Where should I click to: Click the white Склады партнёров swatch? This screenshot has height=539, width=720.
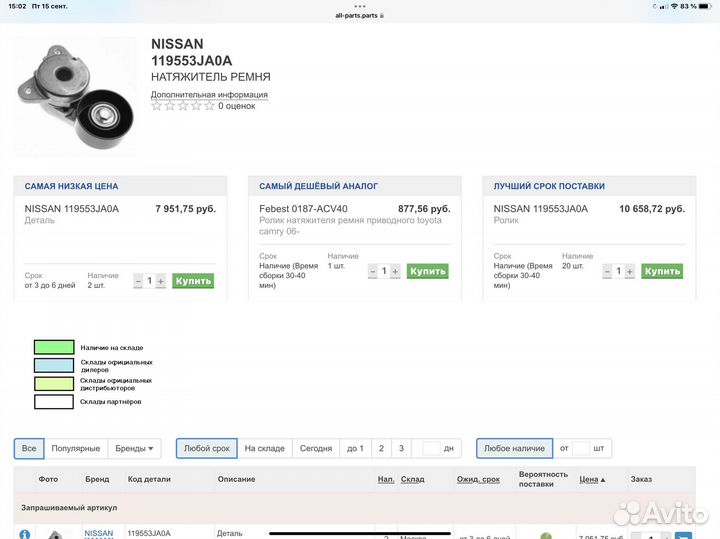click(x=54, y=402)
